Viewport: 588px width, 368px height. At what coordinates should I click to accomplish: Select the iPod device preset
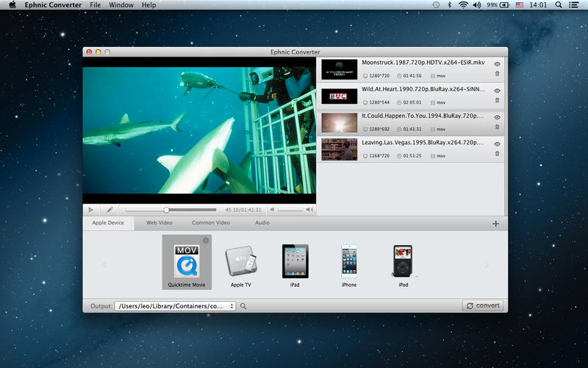(403, 261)
